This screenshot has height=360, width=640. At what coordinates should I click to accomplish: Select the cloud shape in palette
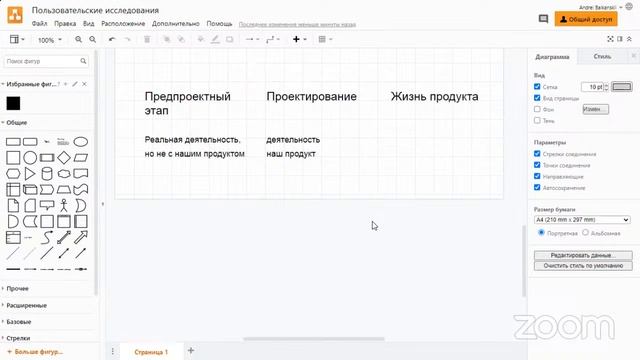64,173
